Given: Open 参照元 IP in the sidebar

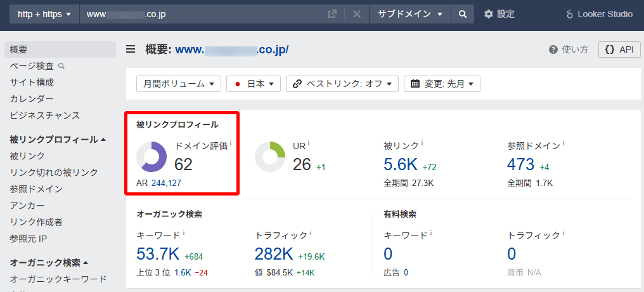Looking at the screenshot, I should pos(29,239).
